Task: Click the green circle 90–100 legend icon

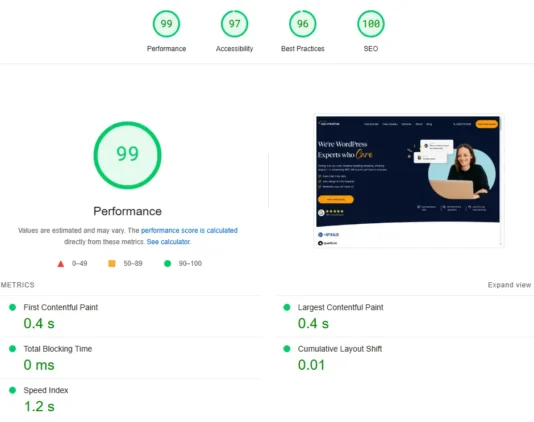Action: [x=167, y=264]
